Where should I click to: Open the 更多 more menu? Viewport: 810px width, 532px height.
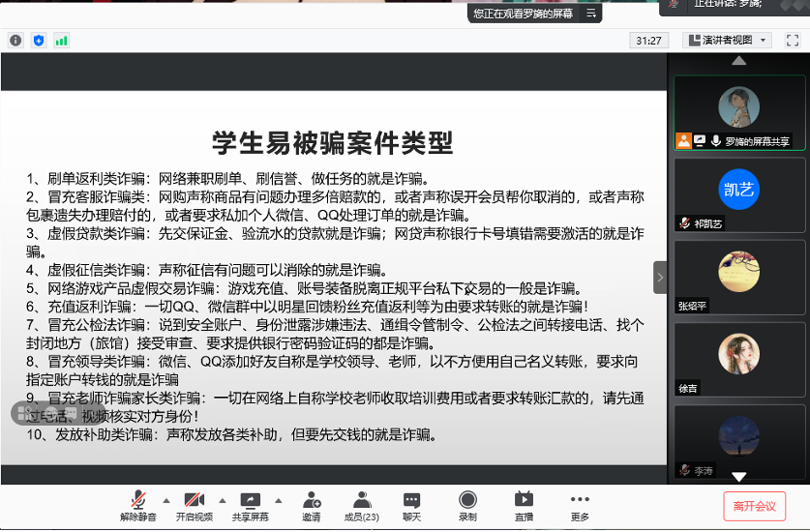point(580,505)
